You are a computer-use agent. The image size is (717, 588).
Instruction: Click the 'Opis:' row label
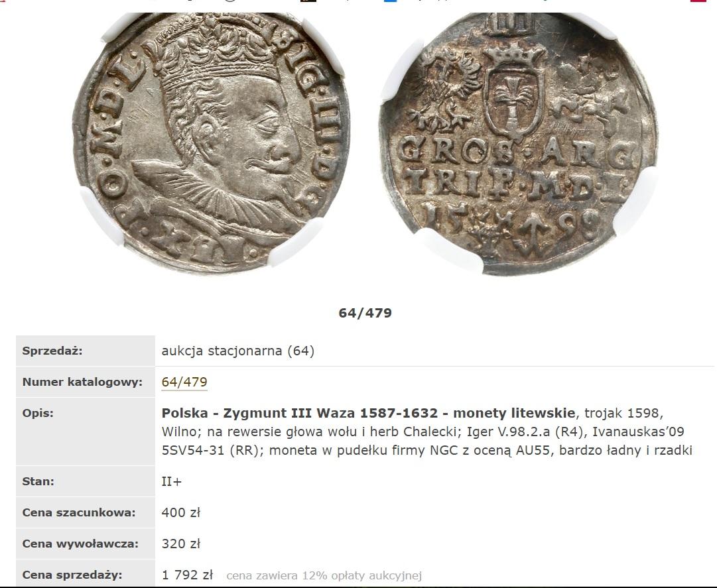click(38, 413)
